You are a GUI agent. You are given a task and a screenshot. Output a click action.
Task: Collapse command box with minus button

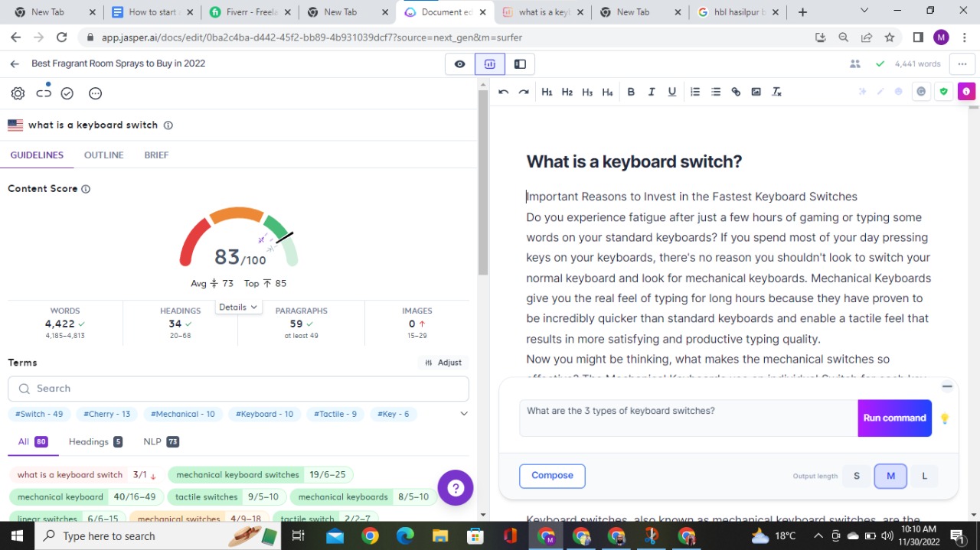coord(947,386)
